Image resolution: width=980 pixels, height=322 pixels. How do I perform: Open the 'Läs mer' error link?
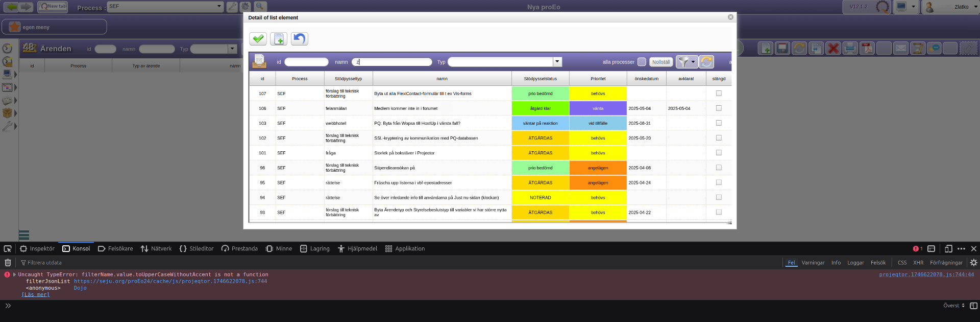click(x=36, y=294)
